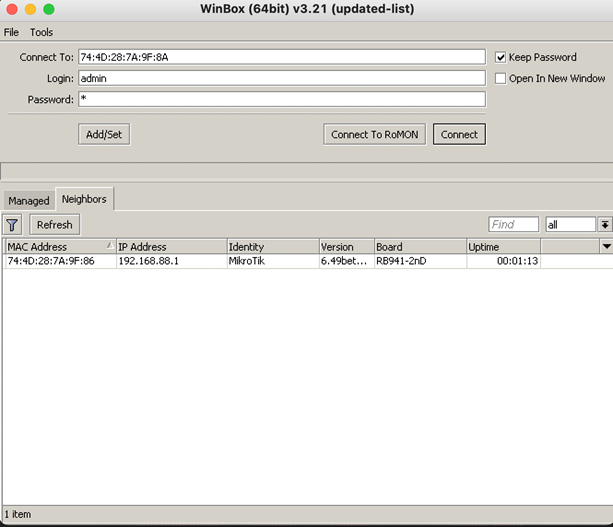Select the Neighbors tab
This screenshot has width=613, height=527.
(x=85, y=199)
